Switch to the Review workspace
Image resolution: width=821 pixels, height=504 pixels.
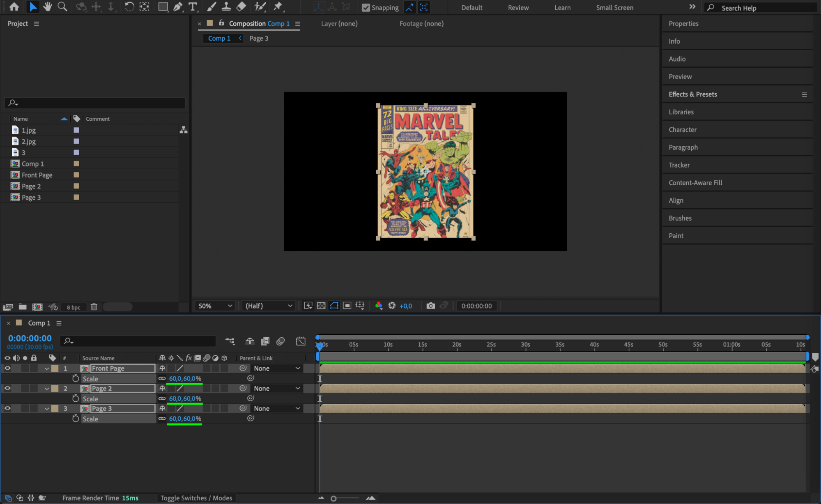coord(518,7)
